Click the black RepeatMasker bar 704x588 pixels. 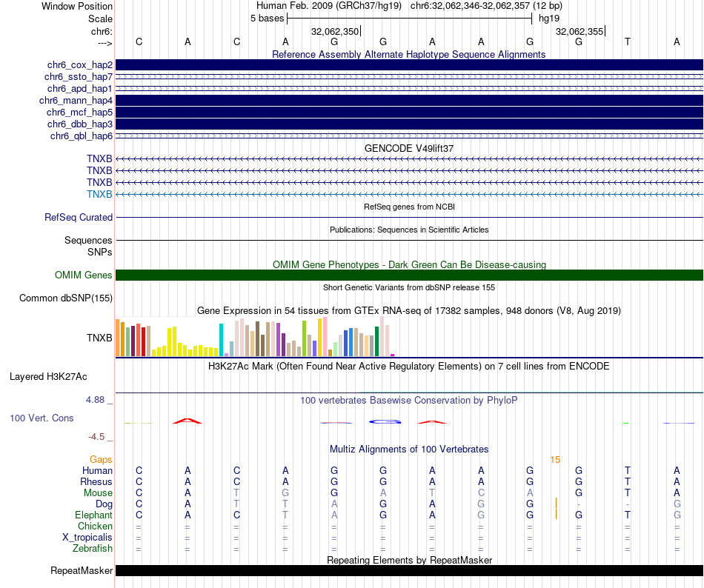tap(409, 571)
